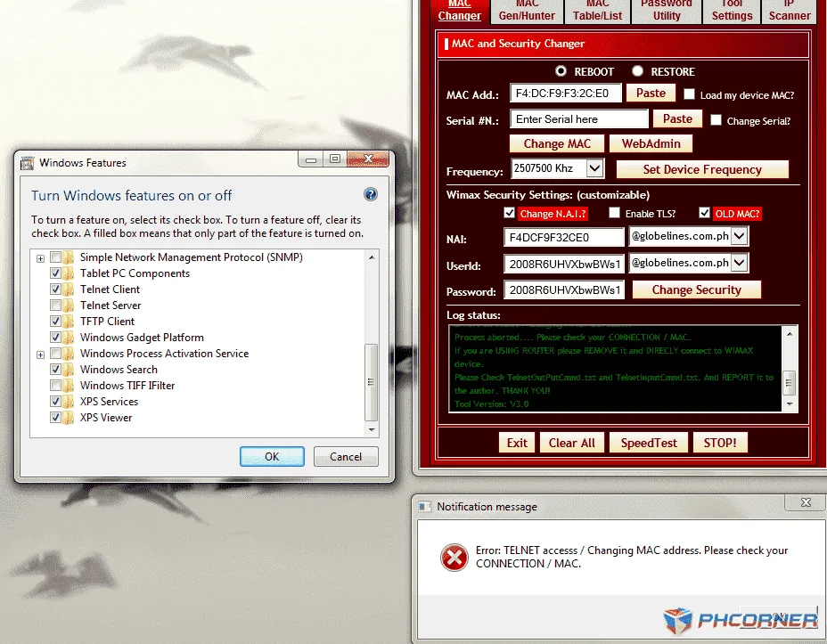Click the Serial number input field
This screenshot has height=644, width=827.
coord(579,119)
